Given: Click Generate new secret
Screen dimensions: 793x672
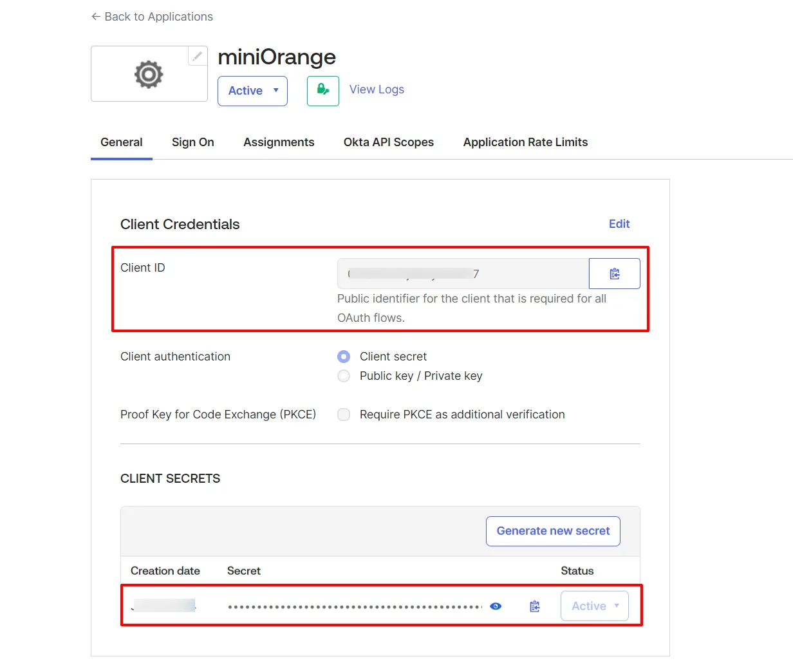Looking at the screenshot, I should click(552, 531).
